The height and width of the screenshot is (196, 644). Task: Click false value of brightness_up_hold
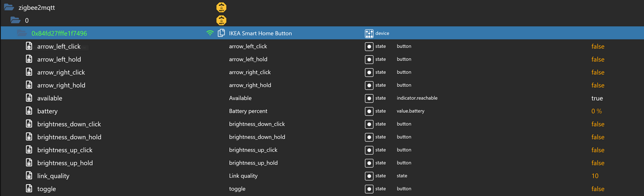[597, 163]
